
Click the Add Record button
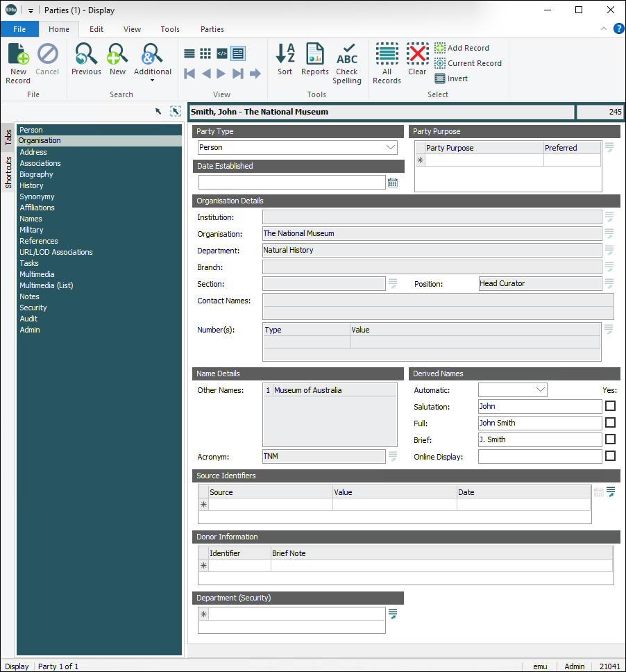coord(462,48)
